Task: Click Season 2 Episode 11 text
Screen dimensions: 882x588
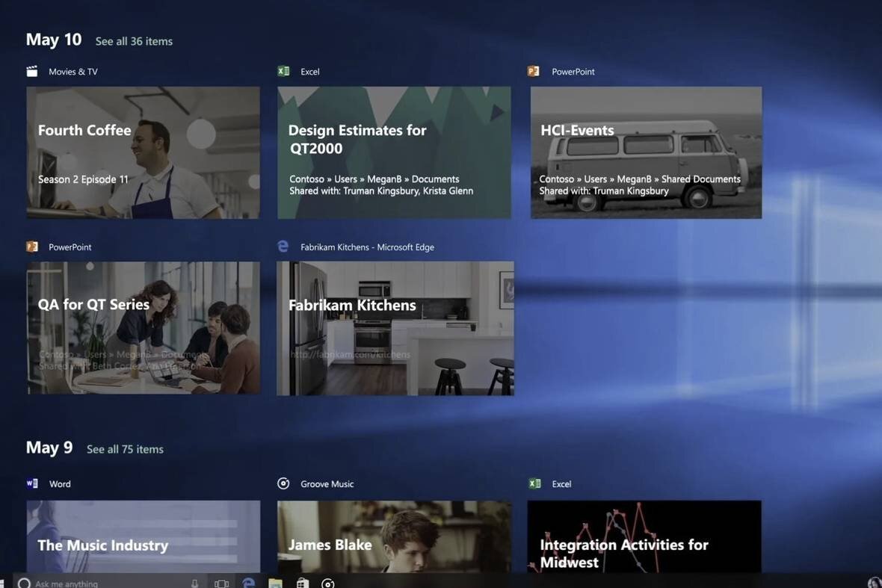Action: click(83, 179)
